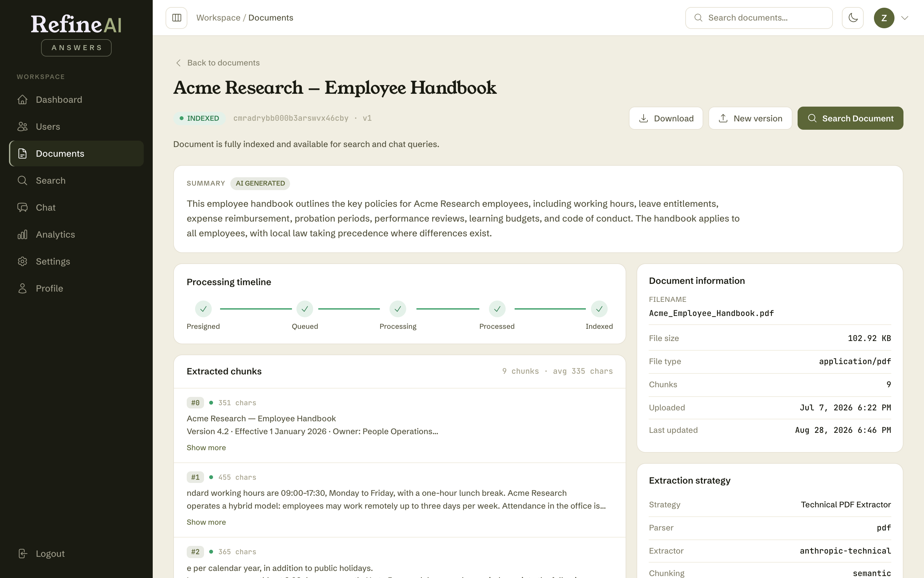Navigate to Chat
Image resolution: width=924 pixels, height=578 pixels.
tap(76, 207)
